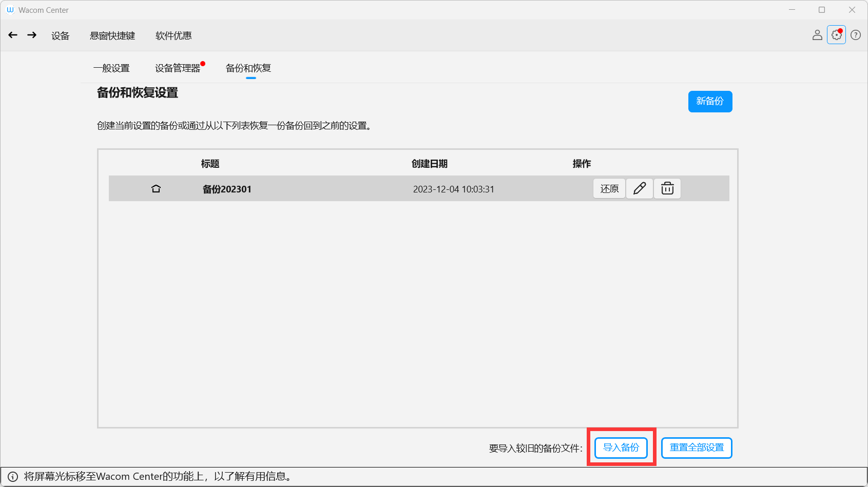Click the Wacom Center logo icon
Image resolution: width=868 pixels, height=487 pixels.
(10, 10)
